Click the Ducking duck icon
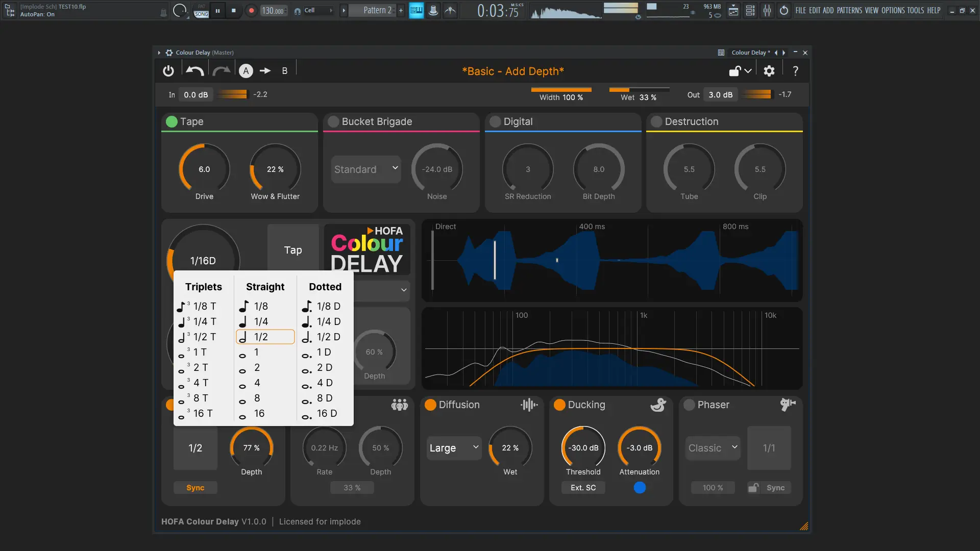Viewport: 980px width, 551px height. pos(658,405)
